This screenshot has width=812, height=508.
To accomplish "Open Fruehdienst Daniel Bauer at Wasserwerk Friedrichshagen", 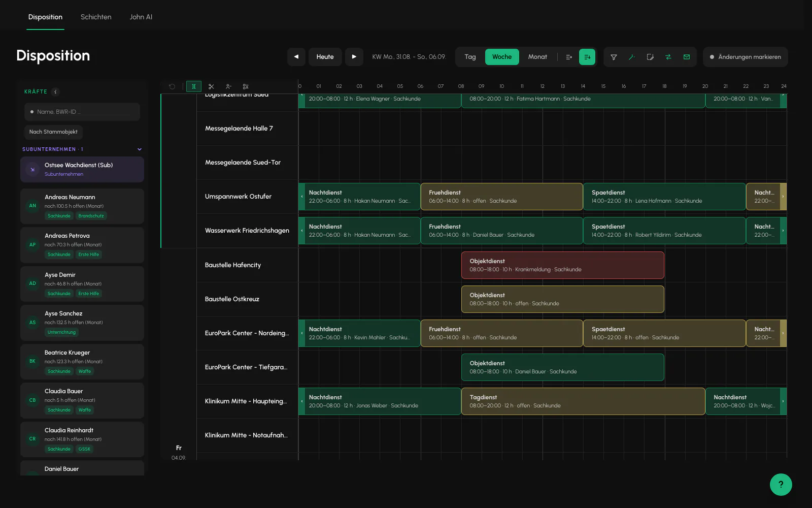I will click(x=502, y=231).
